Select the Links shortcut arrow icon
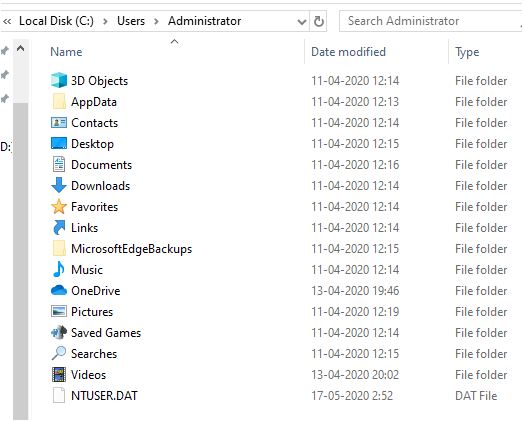Viewport: 523px width, 421px height. [x=59, y=228]
